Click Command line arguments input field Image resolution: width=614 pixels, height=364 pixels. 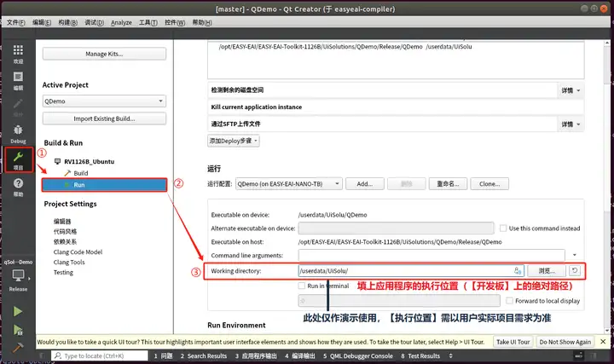(432, 255)
